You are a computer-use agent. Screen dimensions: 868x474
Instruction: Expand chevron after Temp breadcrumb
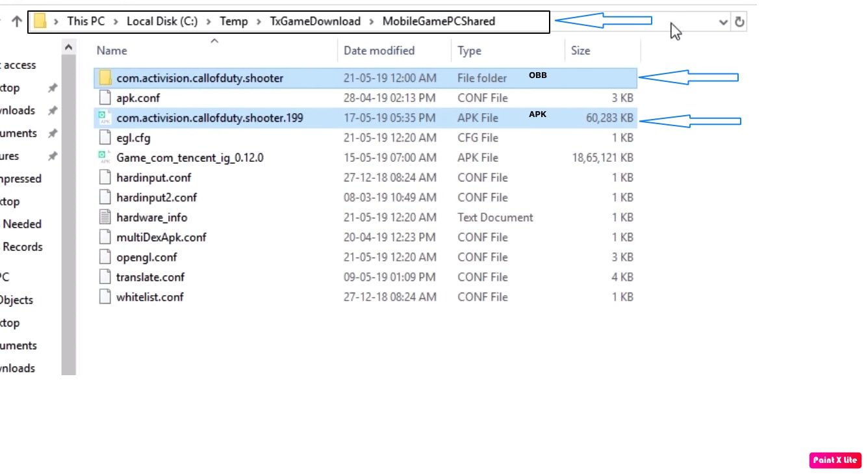259,21
